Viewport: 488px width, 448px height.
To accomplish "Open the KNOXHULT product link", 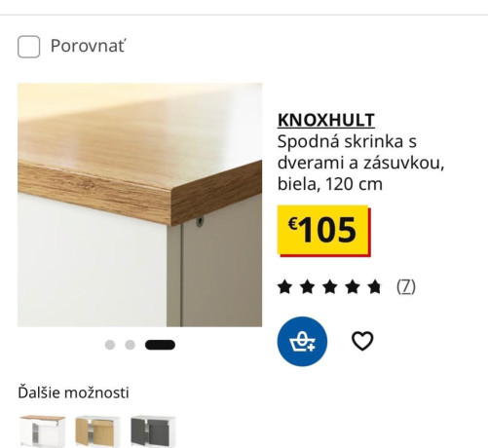I will tap(326, 120).
